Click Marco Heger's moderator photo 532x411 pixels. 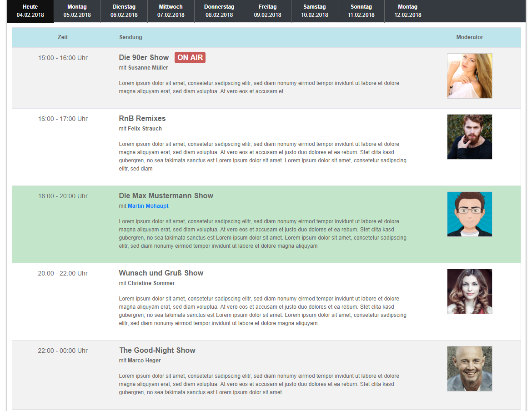(469, 369)
